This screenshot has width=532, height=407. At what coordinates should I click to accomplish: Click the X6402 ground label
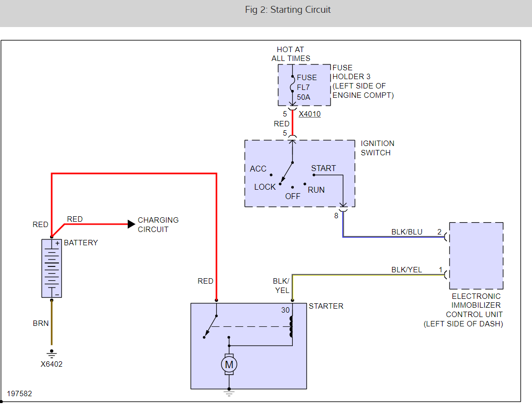click(x=51, y=364)
